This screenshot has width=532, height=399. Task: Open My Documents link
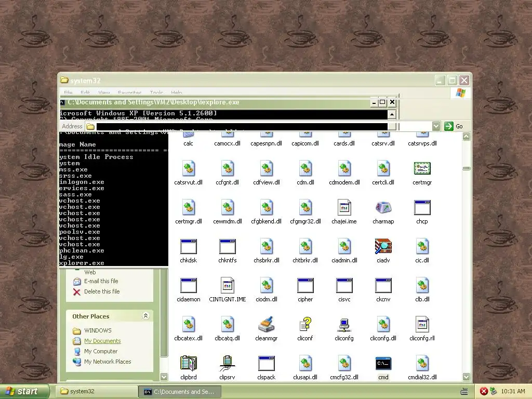[x=102, y=341]
